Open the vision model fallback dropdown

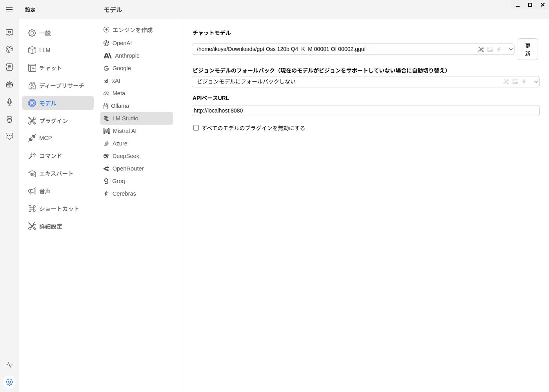click(536, 82)
